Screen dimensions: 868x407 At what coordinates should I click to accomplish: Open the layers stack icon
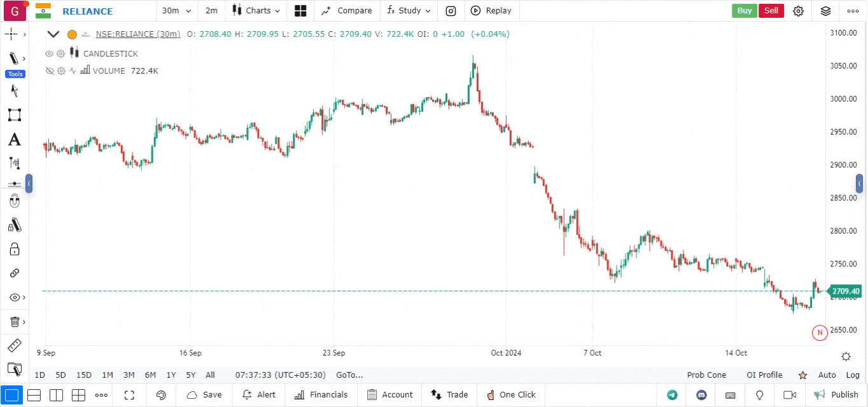[x=825, y=11]
